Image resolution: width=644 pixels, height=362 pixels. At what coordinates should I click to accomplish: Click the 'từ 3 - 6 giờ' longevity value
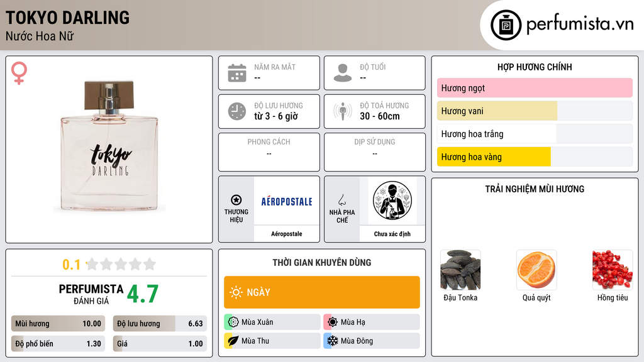pyautogui.click(x=276, y=116)
